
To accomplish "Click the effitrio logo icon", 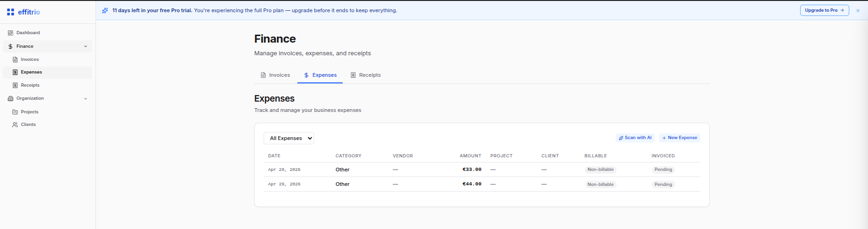I will 10,12.
